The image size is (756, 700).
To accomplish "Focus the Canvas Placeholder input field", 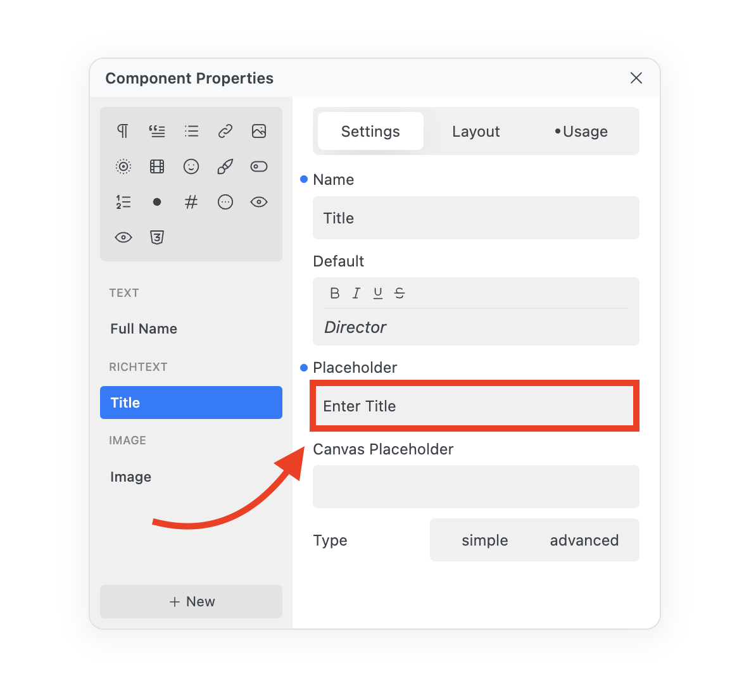I will (x=476, y=487).
